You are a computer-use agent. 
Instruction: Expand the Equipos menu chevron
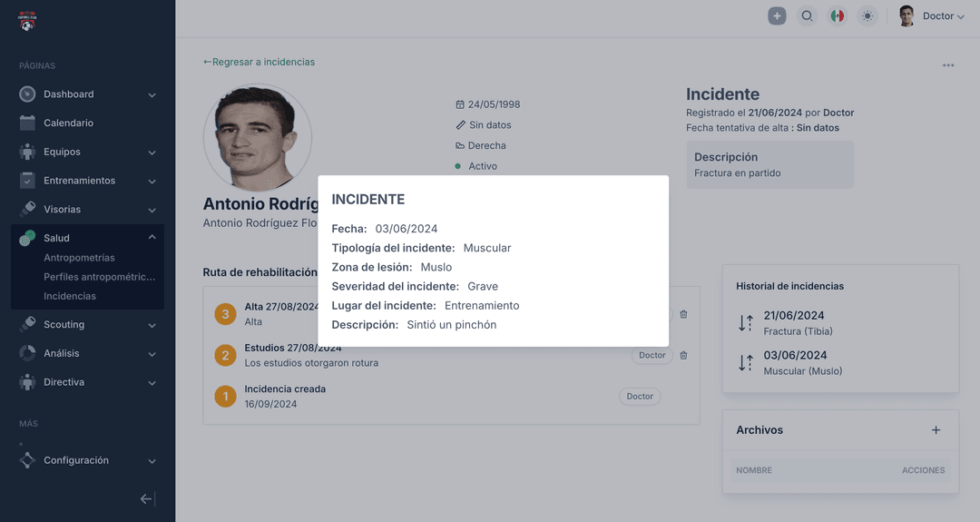(x=152, y=153)
